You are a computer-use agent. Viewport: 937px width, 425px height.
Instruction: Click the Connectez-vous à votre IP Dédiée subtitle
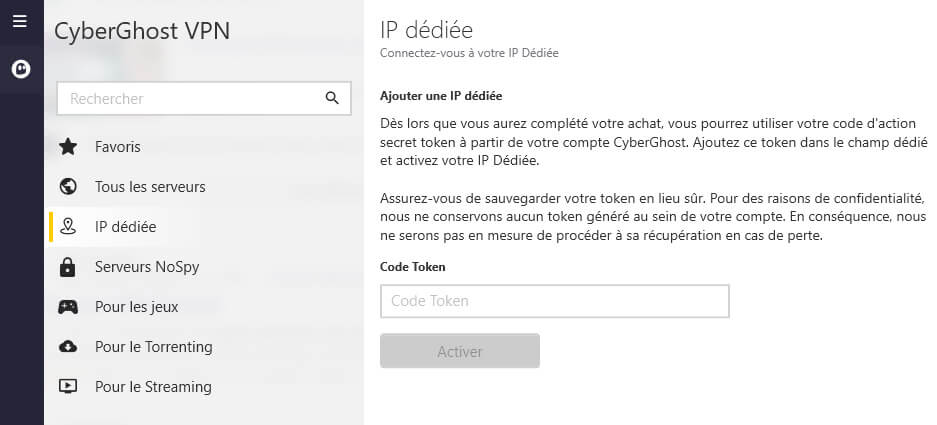469,53
